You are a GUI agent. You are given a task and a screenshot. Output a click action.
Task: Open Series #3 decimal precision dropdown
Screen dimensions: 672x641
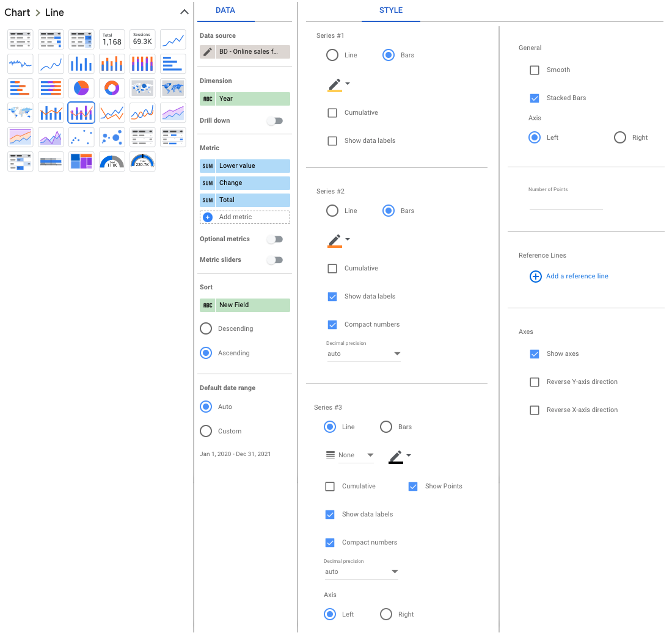361,571
